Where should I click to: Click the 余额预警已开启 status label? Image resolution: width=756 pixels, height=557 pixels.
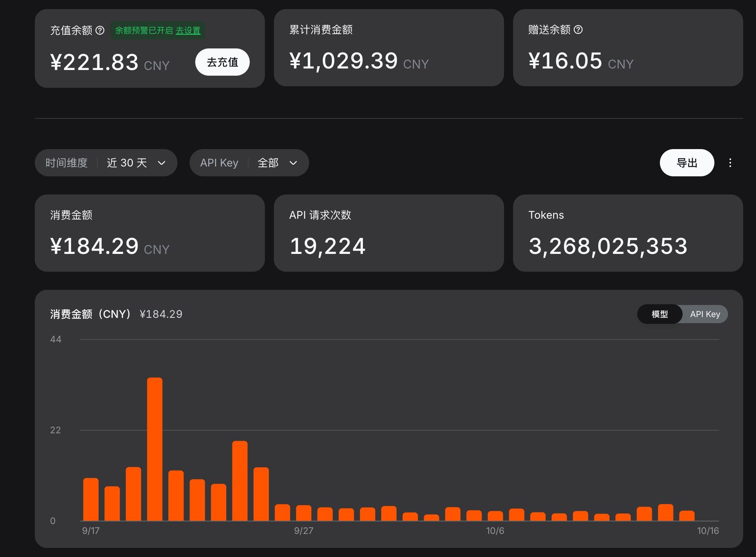[144, 30]
